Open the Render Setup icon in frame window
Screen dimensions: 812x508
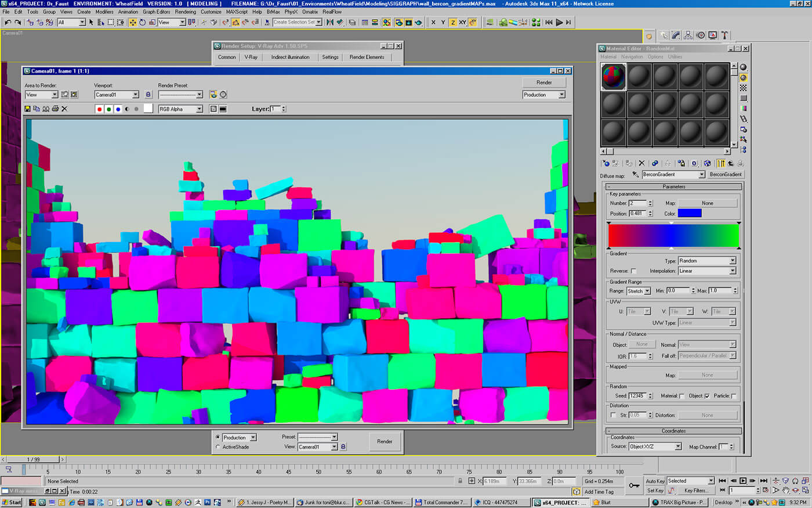(x=213, y=95)
